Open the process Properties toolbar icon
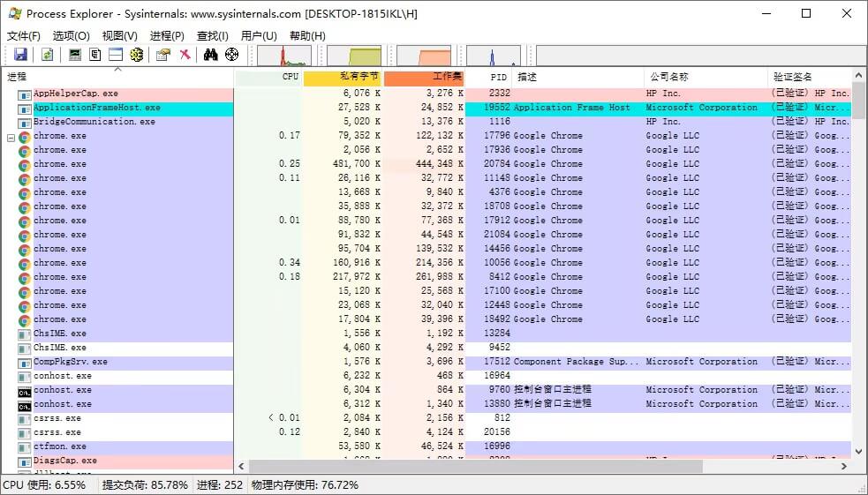Screen dimensions: 868x495 (x=162, y=55)
